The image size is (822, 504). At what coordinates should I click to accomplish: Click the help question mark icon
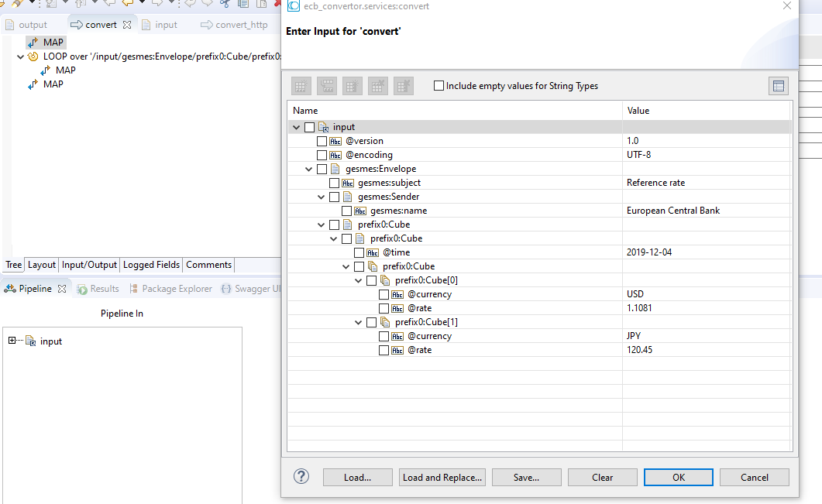(x=301, y=477)
